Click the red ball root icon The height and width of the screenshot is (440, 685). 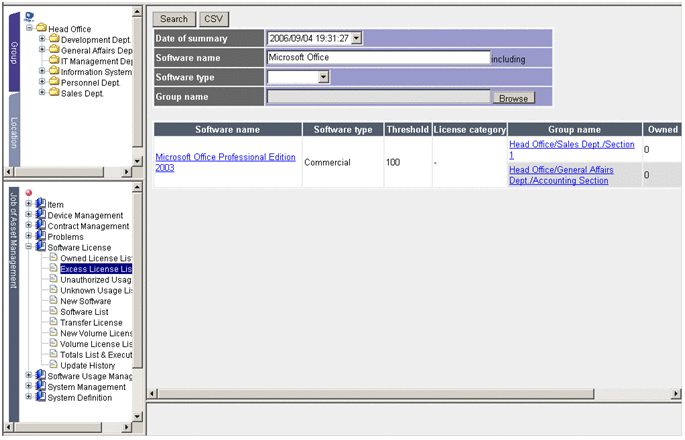pos(29,193)
